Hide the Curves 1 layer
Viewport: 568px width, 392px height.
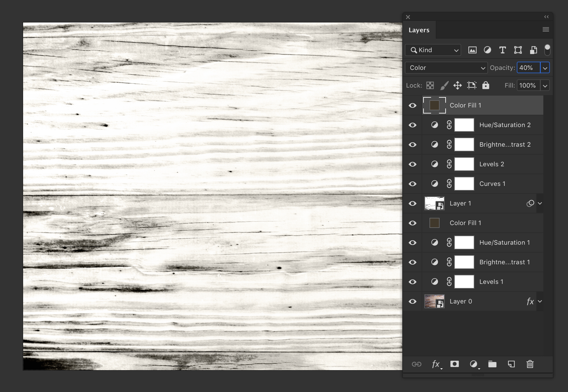click(x=412, y=184)
